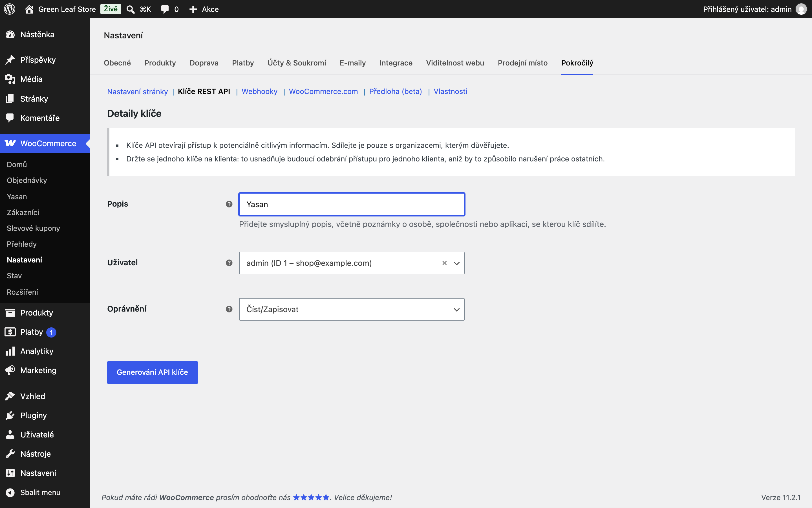The height and width of the screenshot is (508, 812).
Task: Open the Komentáře sidebar icon
Action: pyautogui.click(x=10, y=118)
